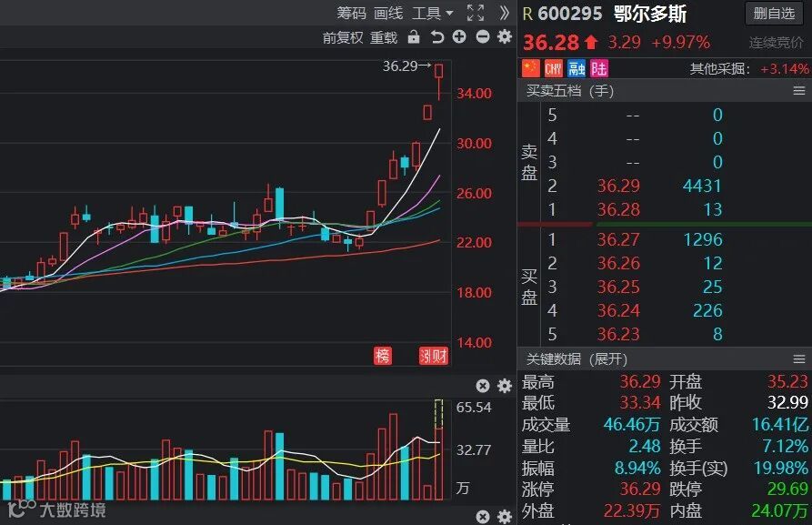
Task: Click the China flag market icon
Action: coord(530,68)
